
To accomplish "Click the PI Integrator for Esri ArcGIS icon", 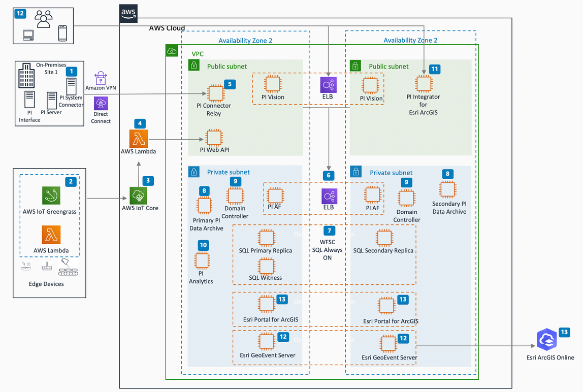I will pos(424,83).
